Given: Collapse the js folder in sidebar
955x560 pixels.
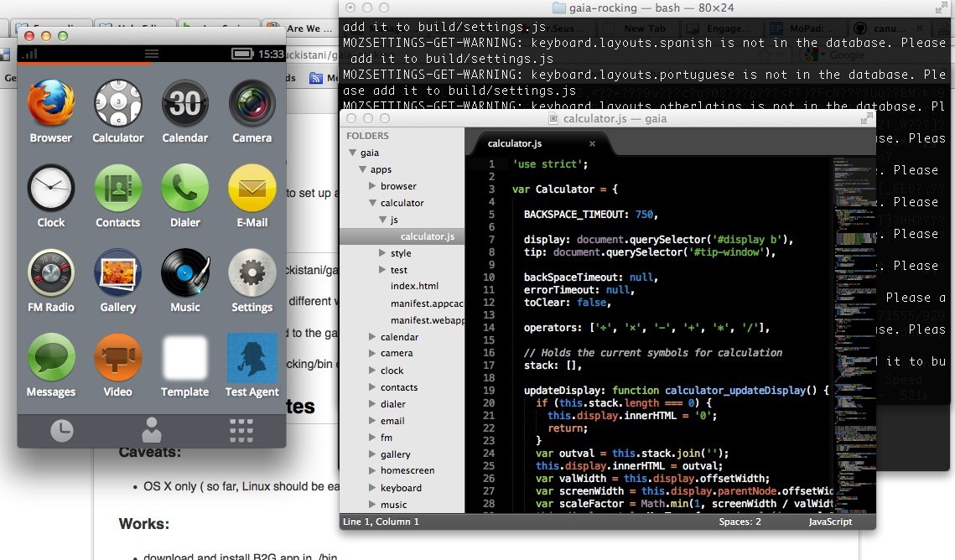Looking at the screenshot, I should pos(382,220).
